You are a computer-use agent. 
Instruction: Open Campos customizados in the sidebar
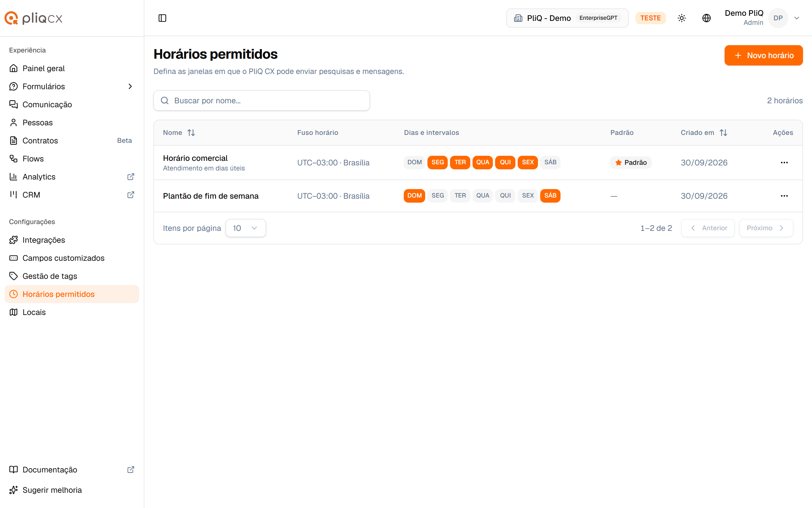click(x=72, y=258)
